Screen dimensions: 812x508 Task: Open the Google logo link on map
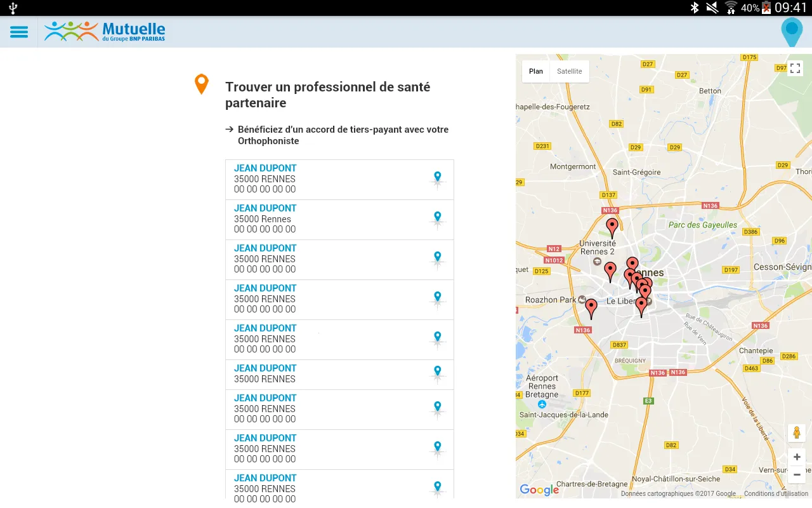click(x=539, y=490)
